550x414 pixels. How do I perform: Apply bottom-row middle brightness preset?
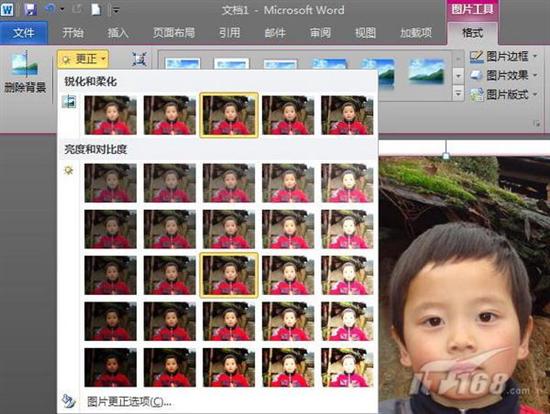point(229,368)
